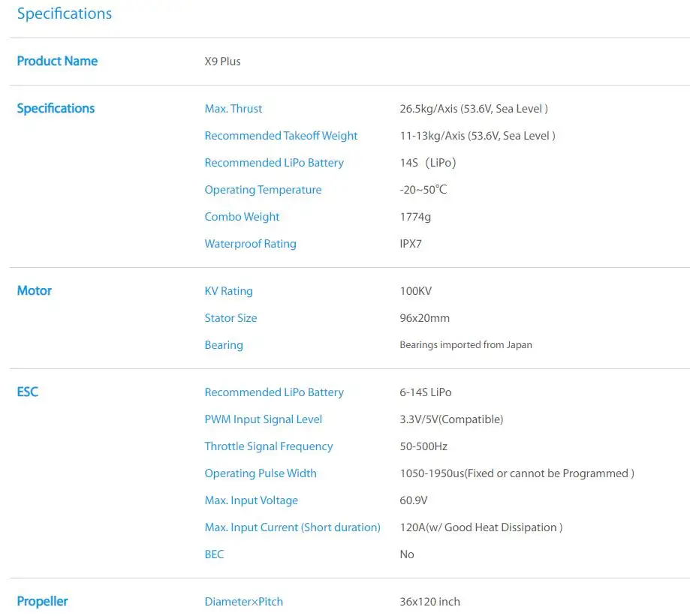
Task: Click the Stator Size label
Action: (231, 318)
